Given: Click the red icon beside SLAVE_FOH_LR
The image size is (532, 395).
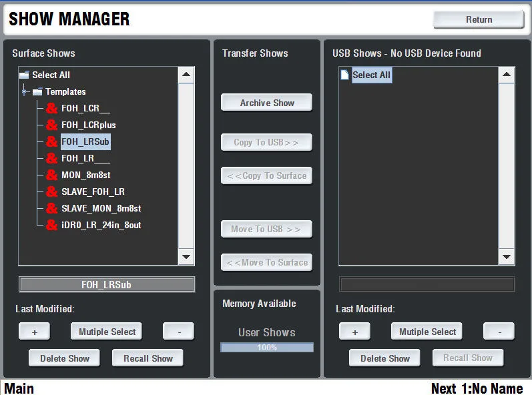Looking at the screenshot, I should 51,191.
